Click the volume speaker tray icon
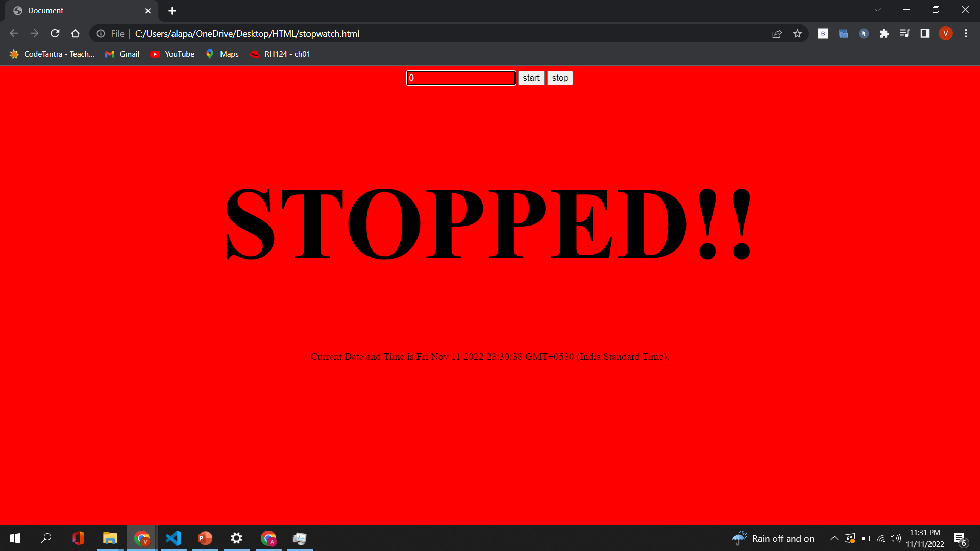The width and height of the screenshot is (980, 551). pyautogui.click(x=895, y=538)
